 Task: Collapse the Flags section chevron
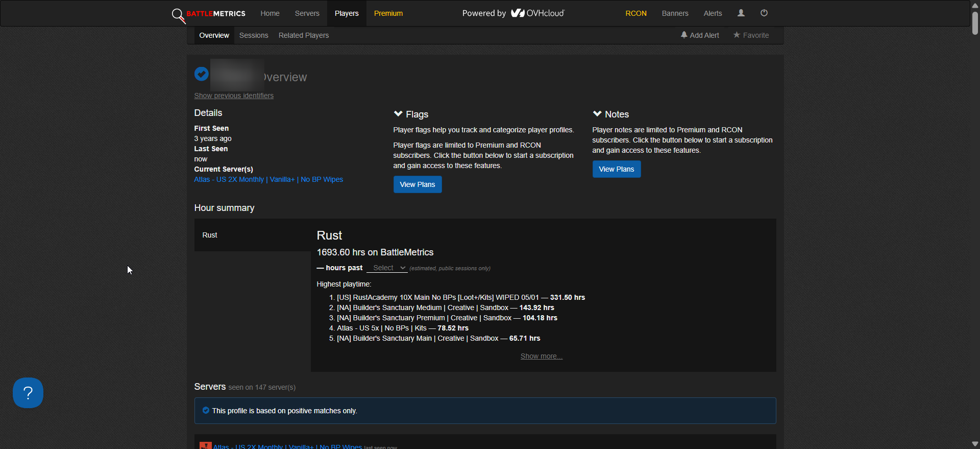(398, 114)
